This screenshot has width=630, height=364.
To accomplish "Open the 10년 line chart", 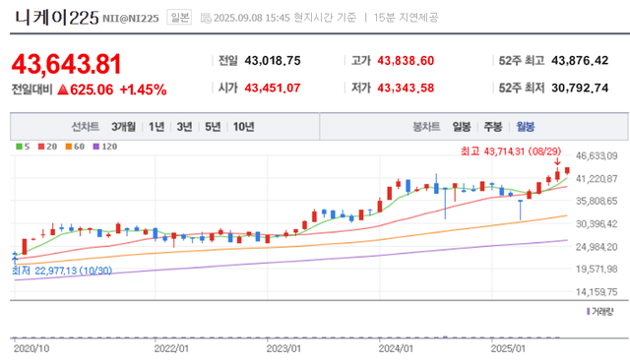I will [243, 127].
